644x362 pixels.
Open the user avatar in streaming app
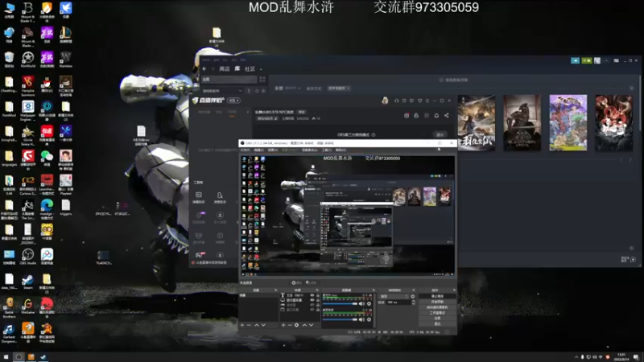pyautogui.click(x=385, y=100)
